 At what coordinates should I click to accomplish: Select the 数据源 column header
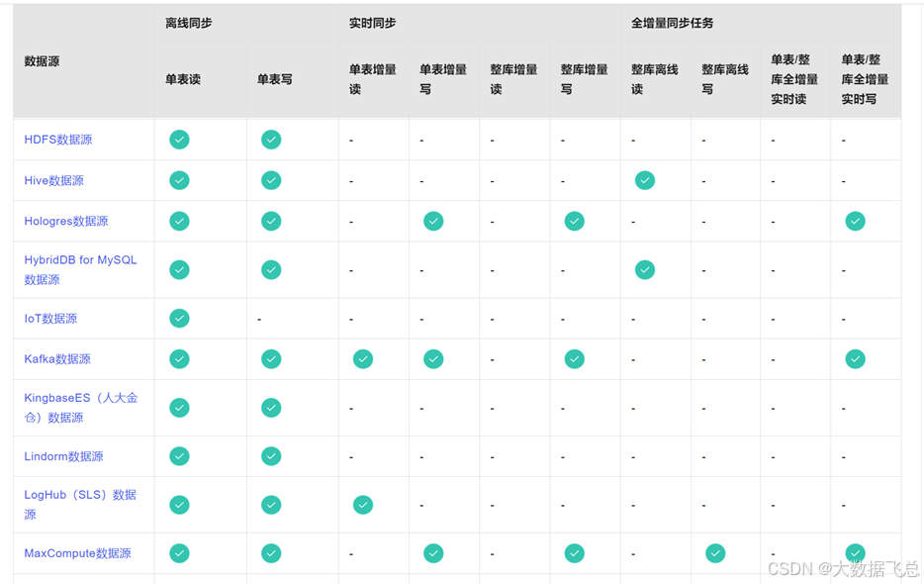tap(42, 61)
